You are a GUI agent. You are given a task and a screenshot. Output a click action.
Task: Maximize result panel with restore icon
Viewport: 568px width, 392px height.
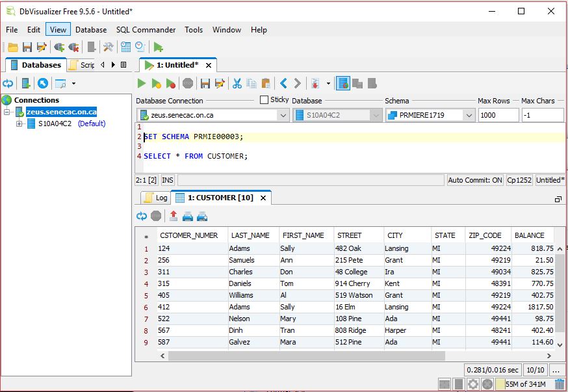[x=558, y=200]
